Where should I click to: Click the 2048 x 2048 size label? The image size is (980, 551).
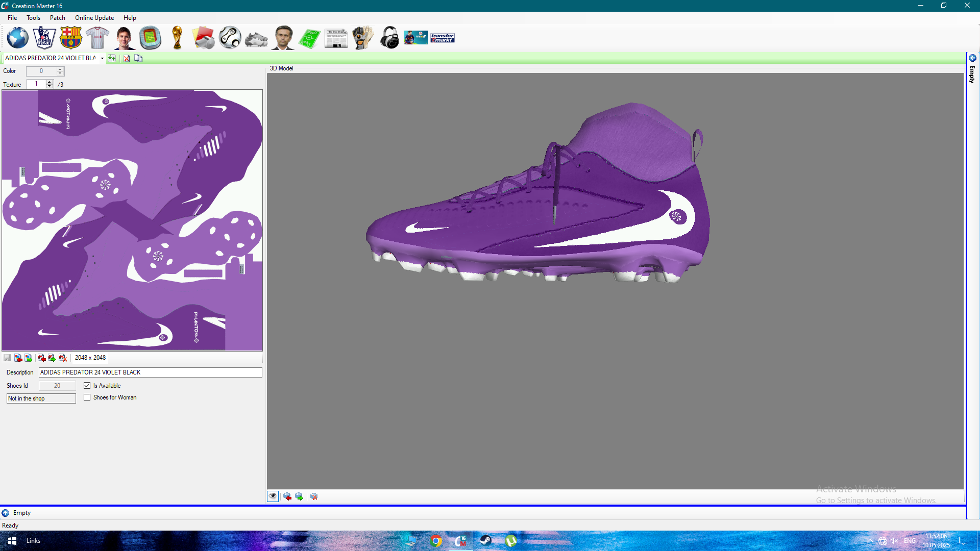pos(90,358)
